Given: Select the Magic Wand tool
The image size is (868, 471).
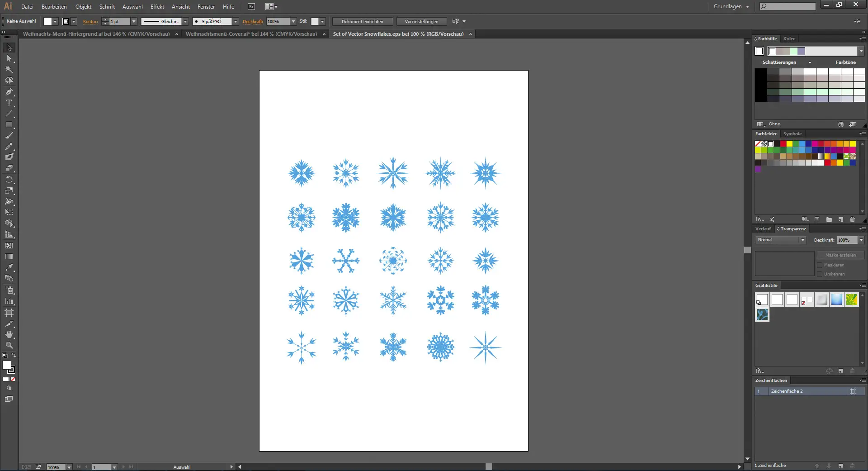Looking at the screenshot, I should click(9, 69).
